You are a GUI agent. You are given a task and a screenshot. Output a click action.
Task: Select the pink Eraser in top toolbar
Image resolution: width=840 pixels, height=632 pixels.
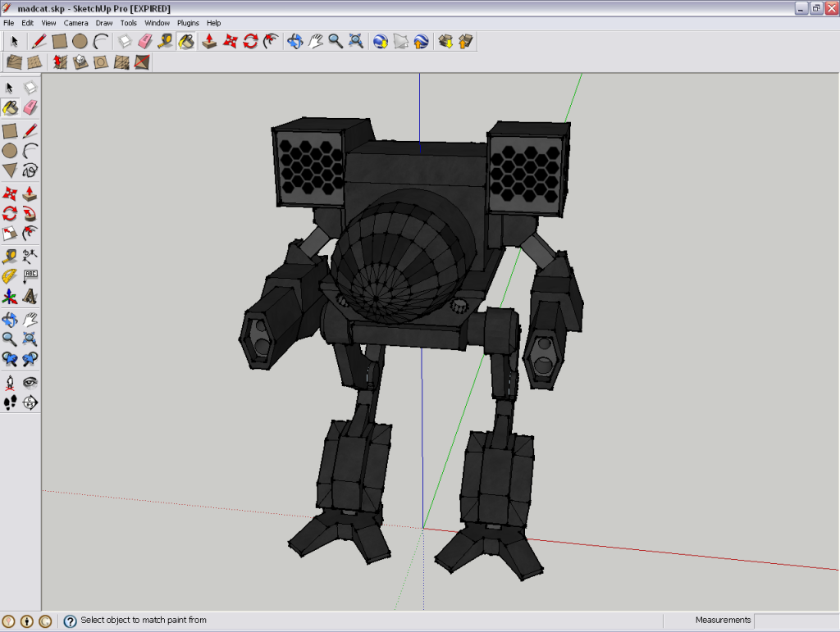click(x=145, y=41)
